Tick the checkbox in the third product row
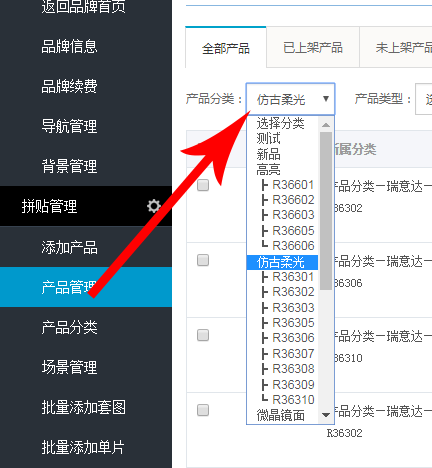The image size is (432, 468). pos(203,335)
